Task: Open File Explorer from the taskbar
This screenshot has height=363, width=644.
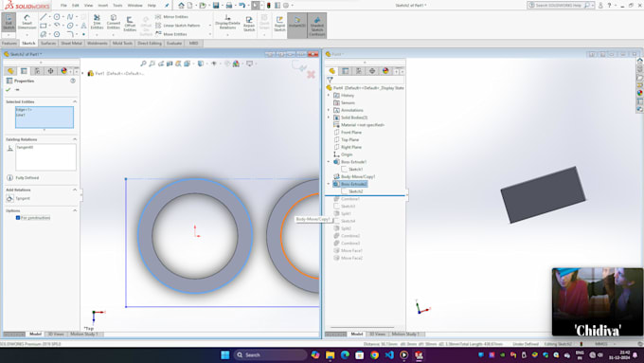Action: 331,354
